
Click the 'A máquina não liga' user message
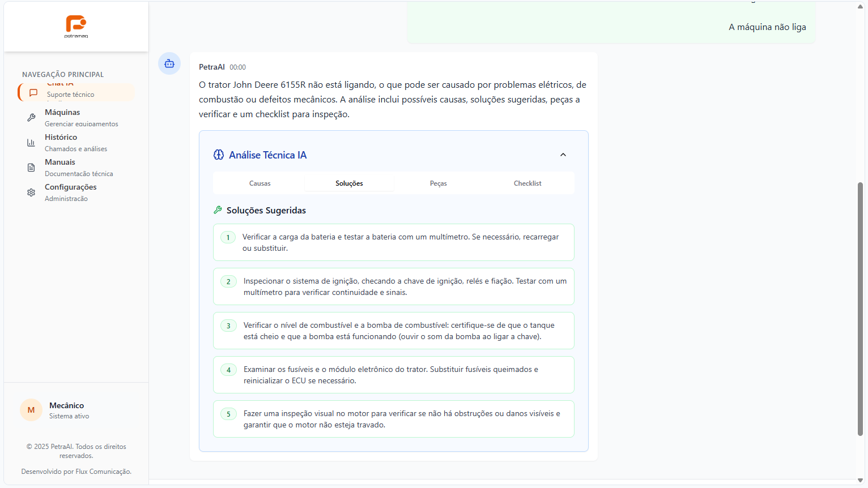(x=767, y=27)
